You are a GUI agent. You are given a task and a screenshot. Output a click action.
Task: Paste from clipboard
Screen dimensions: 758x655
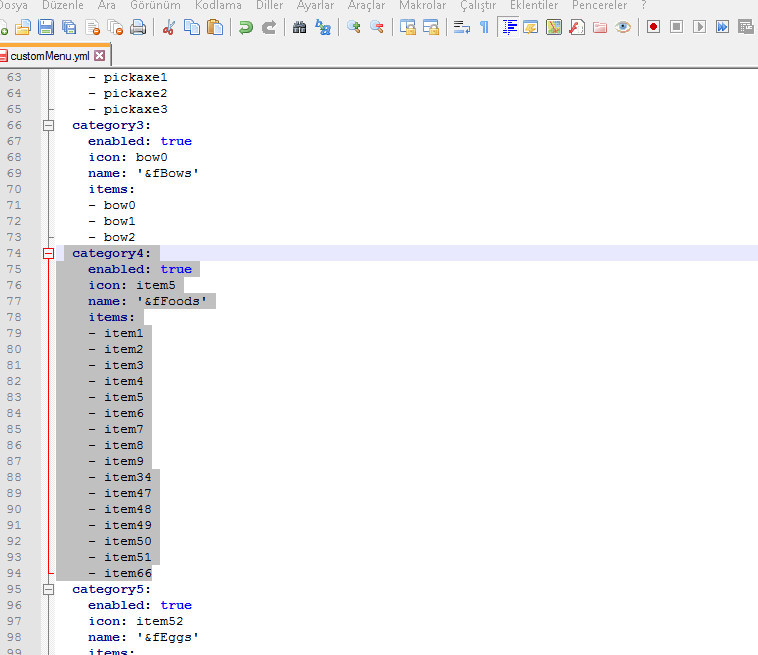pos(215,27)
